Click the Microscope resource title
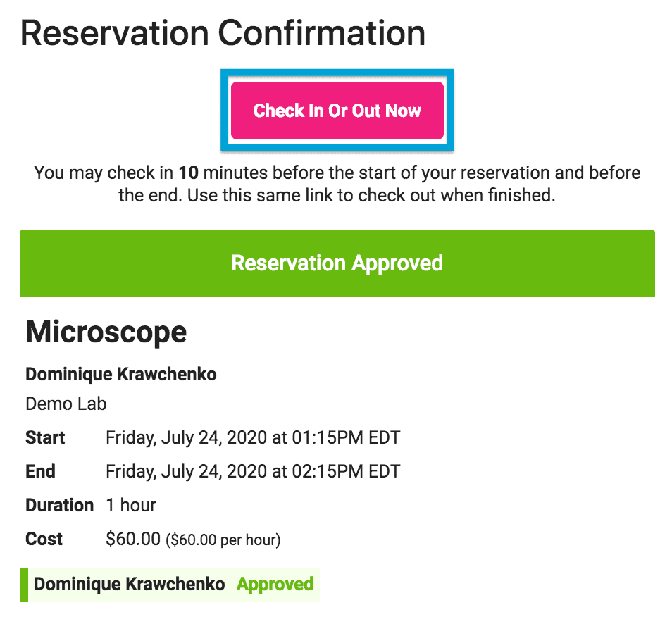 (x=106, y=331)
